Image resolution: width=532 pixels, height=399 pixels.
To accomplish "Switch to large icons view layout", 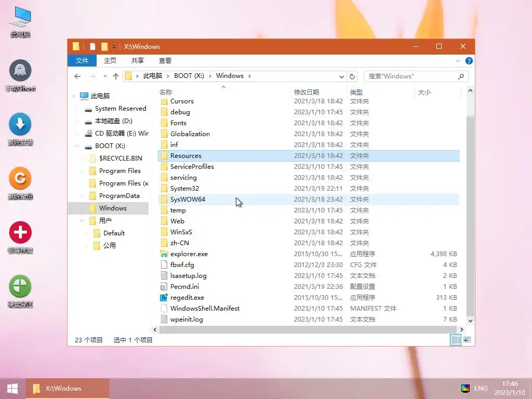I will coord(467,340).
